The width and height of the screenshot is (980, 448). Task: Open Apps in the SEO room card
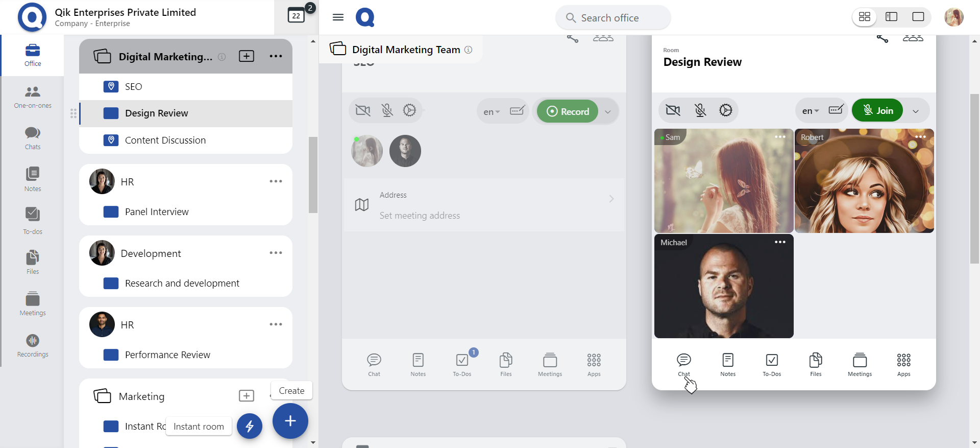(x=594, y=364)
